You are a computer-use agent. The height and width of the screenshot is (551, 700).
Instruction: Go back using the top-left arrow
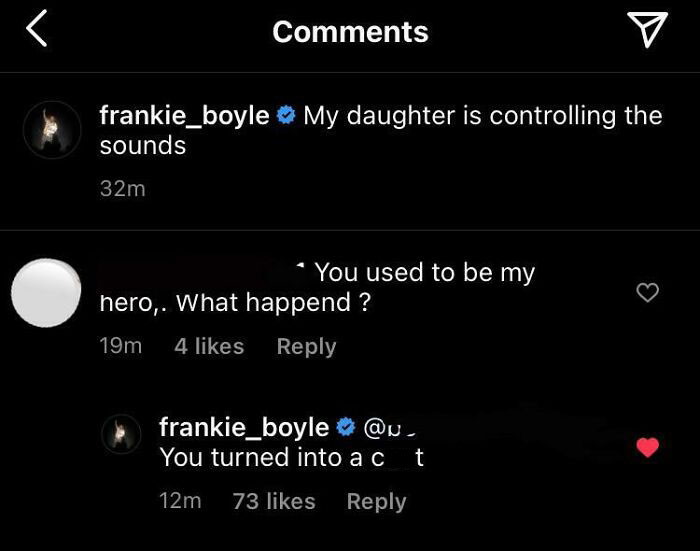pos(36,31)
